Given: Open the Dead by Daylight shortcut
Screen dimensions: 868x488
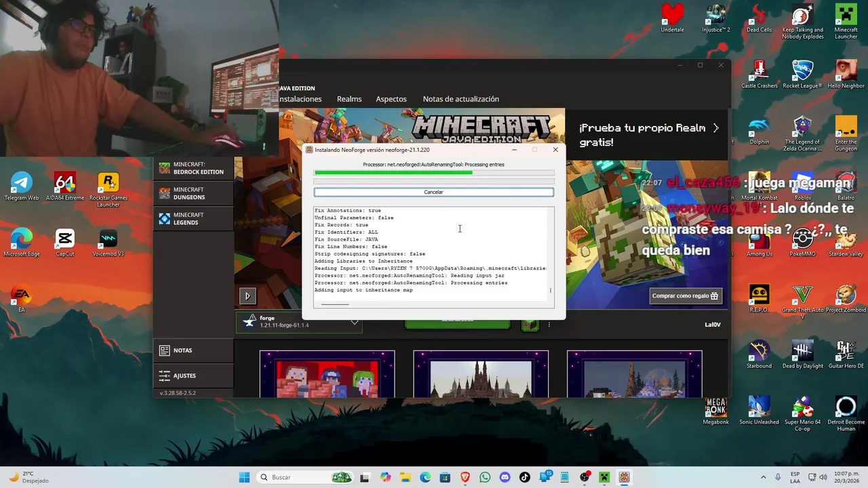Looking at the screenshot, I should [x=802, y=355].
